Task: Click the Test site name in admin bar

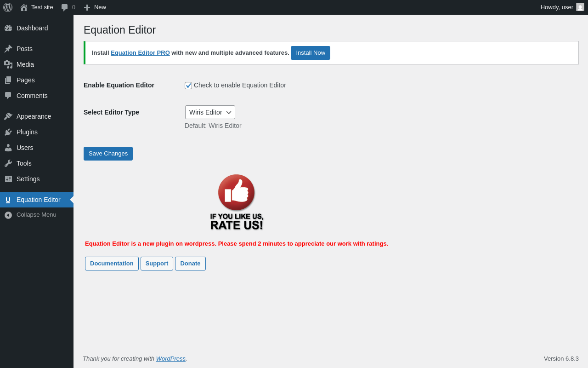Action: pyautogui.click(x=42, y=7)
